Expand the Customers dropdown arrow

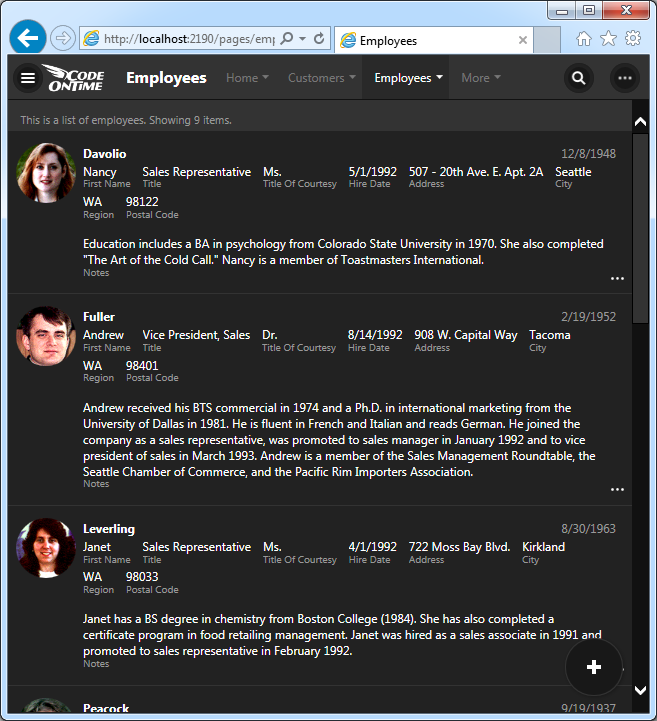(x=352, y=77)
